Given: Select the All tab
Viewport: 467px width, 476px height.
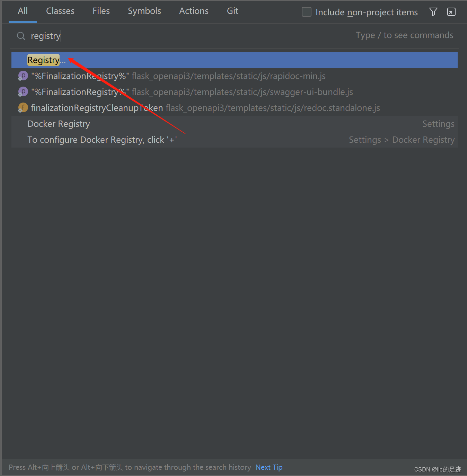Looking at the screenshot, I should (x=23, y=11).
